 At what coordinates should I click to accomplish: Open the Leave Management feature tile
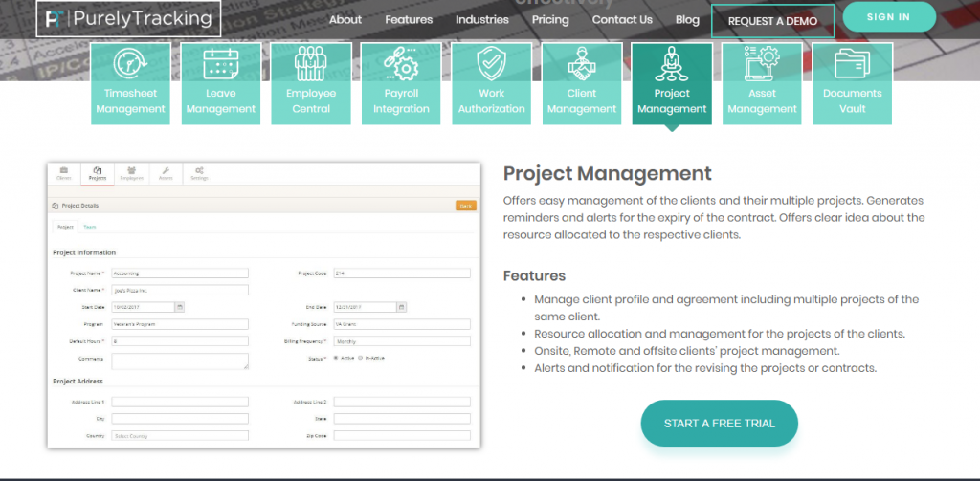pos(221,84)
